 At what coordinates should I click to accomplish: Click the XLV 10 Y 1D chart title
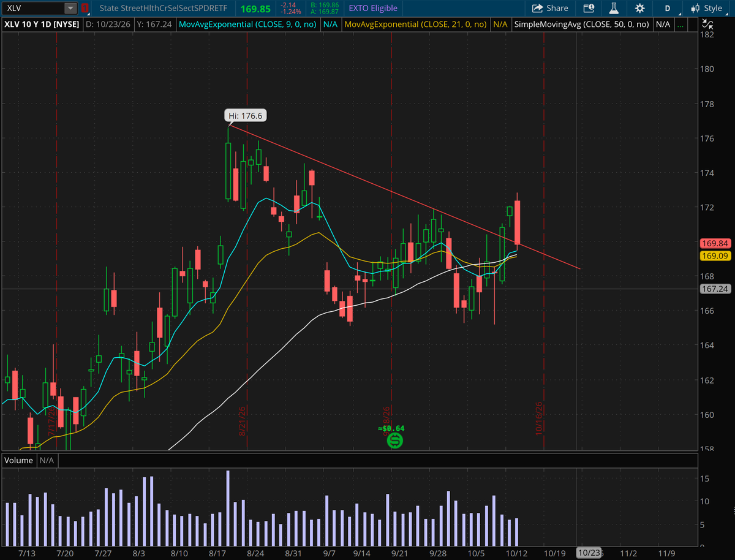pos(42,25)
